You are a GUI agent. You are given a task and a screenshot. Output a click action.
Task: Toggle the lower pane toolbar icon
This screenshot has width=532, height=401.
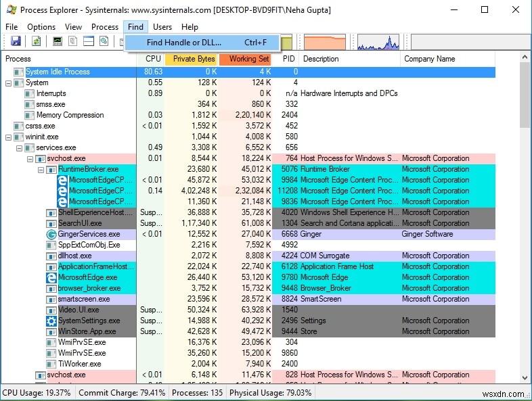coord(89,41)
